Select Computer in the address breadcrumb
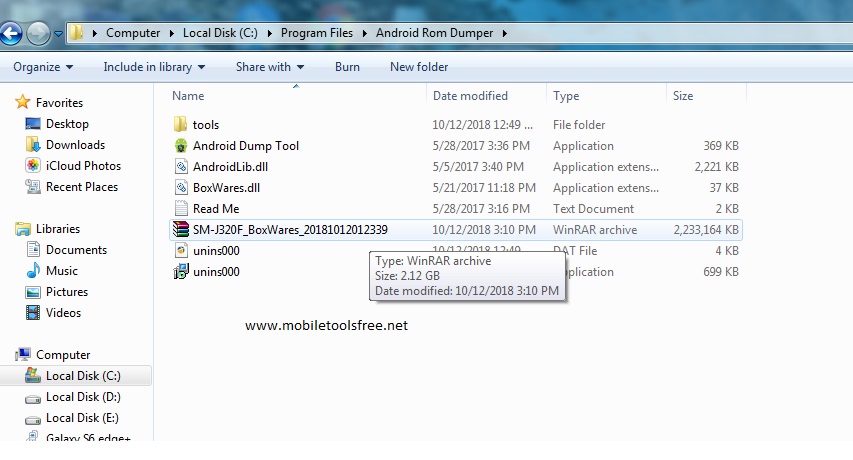 (x=133, y=33)
